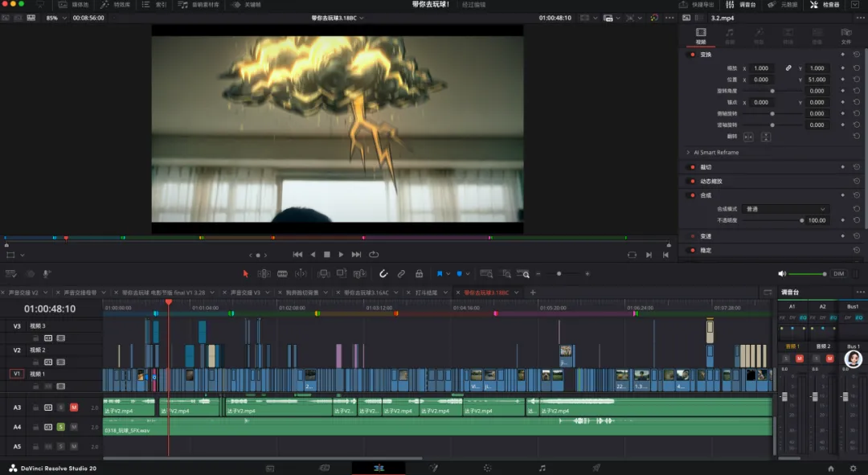
Task: Play forward in the viewer
Action: (x=341, y=255)
